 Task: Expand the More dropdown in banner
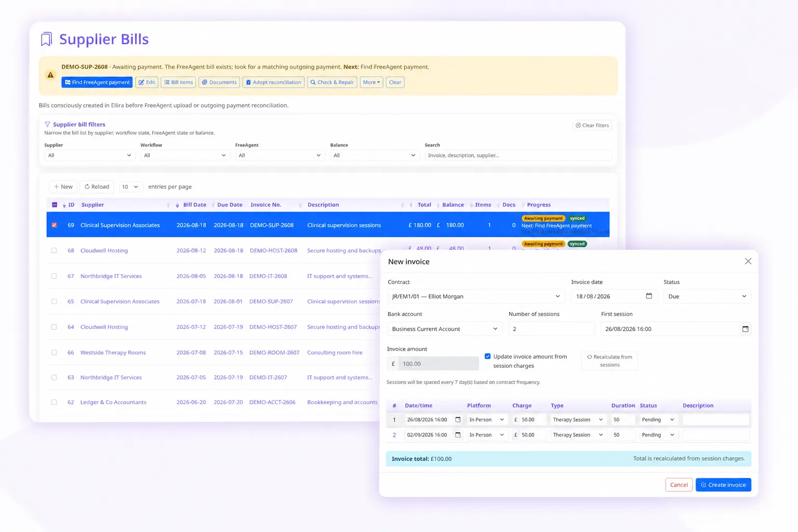pos(371,82)
